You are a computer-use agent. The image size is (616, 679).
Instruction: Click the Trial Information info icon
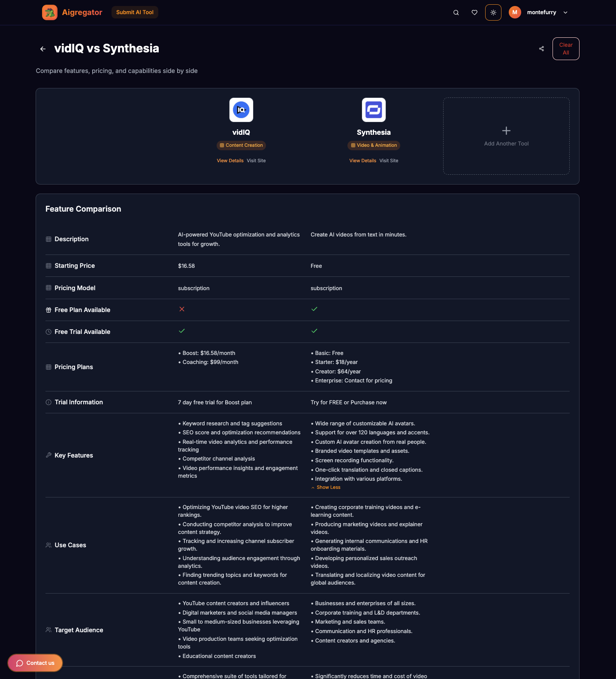(x=48, y=402)
